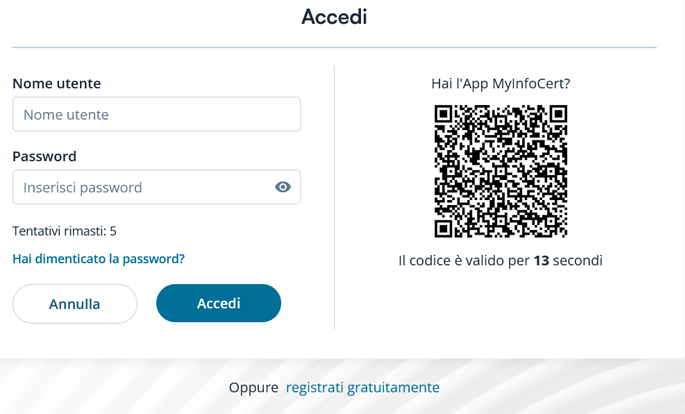Follow the registrati gratuitamente link
Viewport: 685px width, 414px height.
[363, 387]
